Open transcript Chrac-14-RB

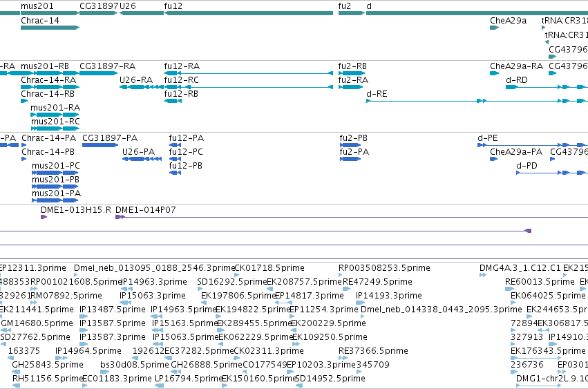pyautogui.click(x=48, y=94)
